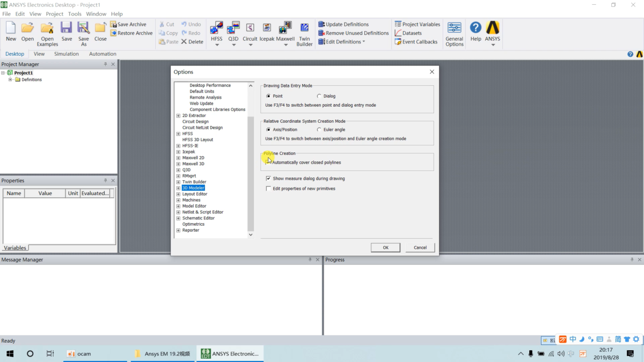Open the Windows Start menu
Screen dimensions: 644x362
pyautogui.click(x=10, y=353)
